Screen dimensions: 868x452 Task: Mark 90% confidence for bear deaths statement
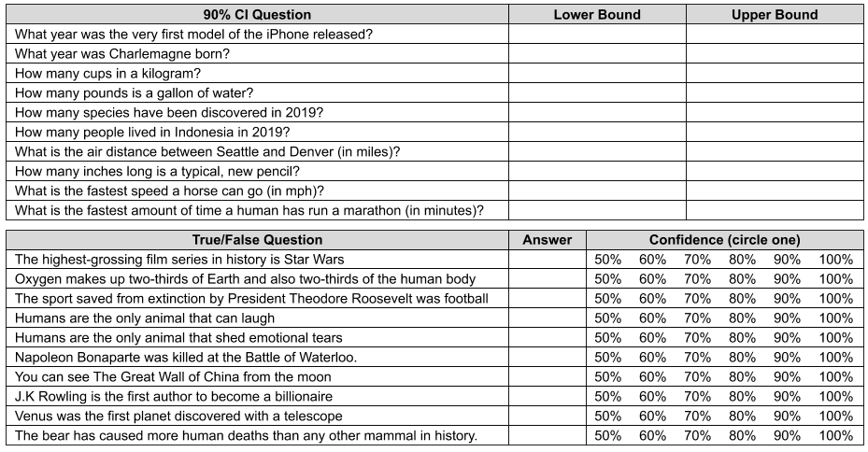(x=787, y=436)
